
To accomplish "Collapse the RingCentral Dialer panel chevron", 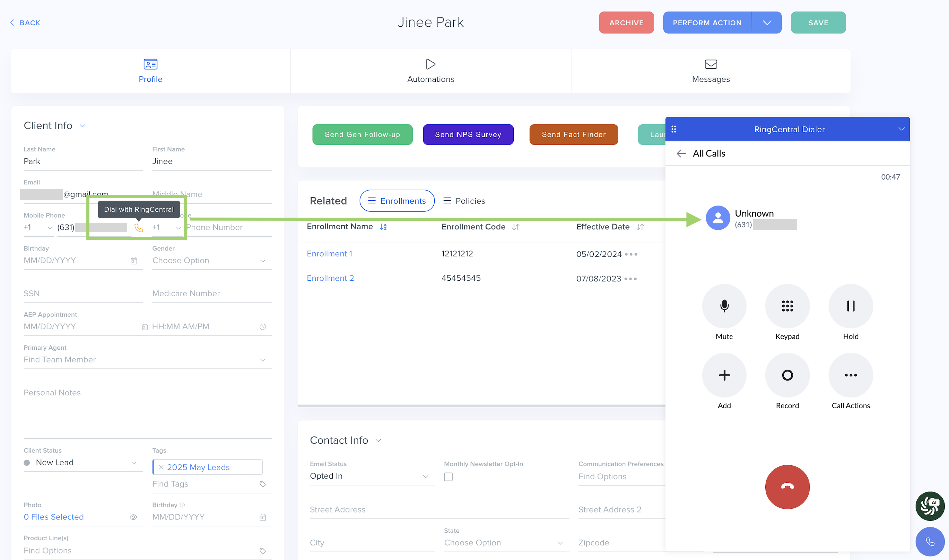I will tap(901, 129).
